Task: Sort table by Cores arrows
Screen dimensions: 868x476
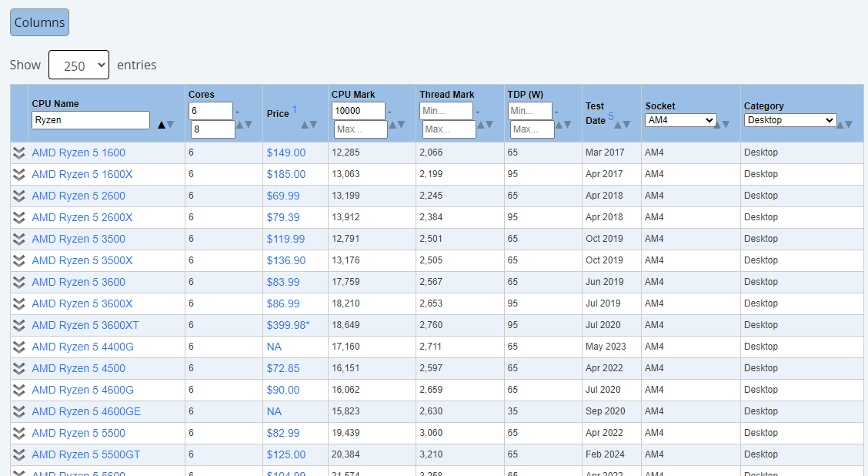Action: [x=244, y=125]
